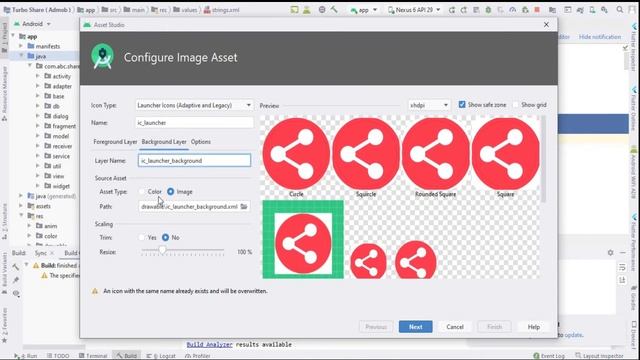Close the Asset Studio dialog
This screenshot has height=360, width=640.
[x=546, y=24]
